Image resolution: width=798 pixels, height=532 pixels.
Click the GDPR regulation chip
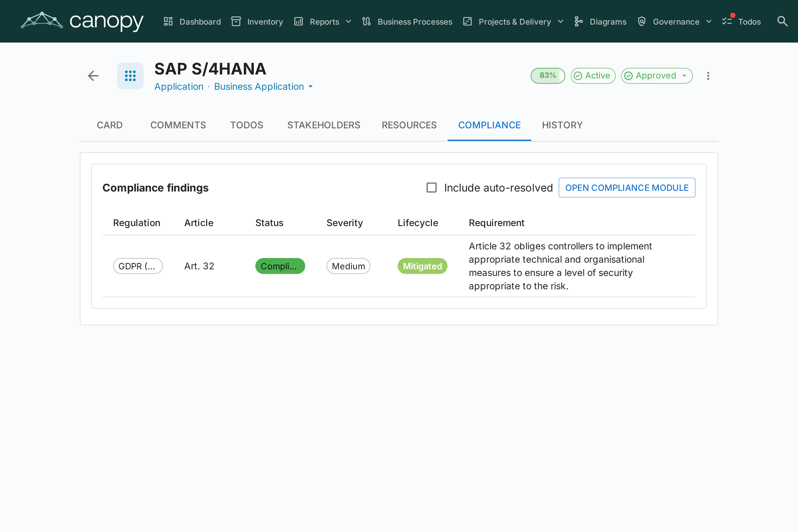138,266
